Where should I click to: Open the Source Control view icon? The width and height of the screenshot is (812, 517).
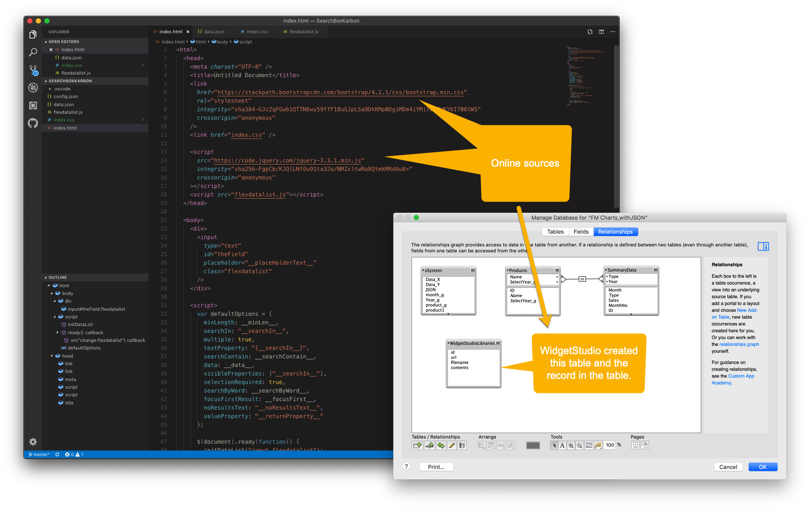click(x=33, y=70)
